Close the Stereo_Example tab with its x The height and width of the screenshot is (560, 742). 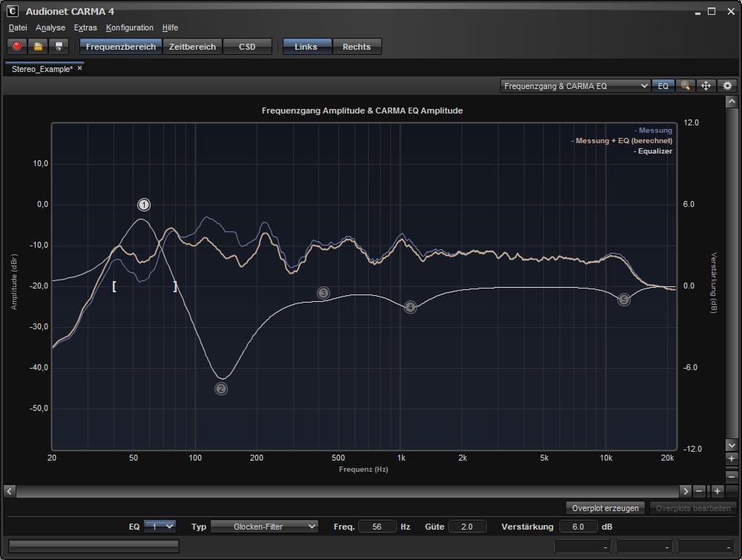point(80,68)
